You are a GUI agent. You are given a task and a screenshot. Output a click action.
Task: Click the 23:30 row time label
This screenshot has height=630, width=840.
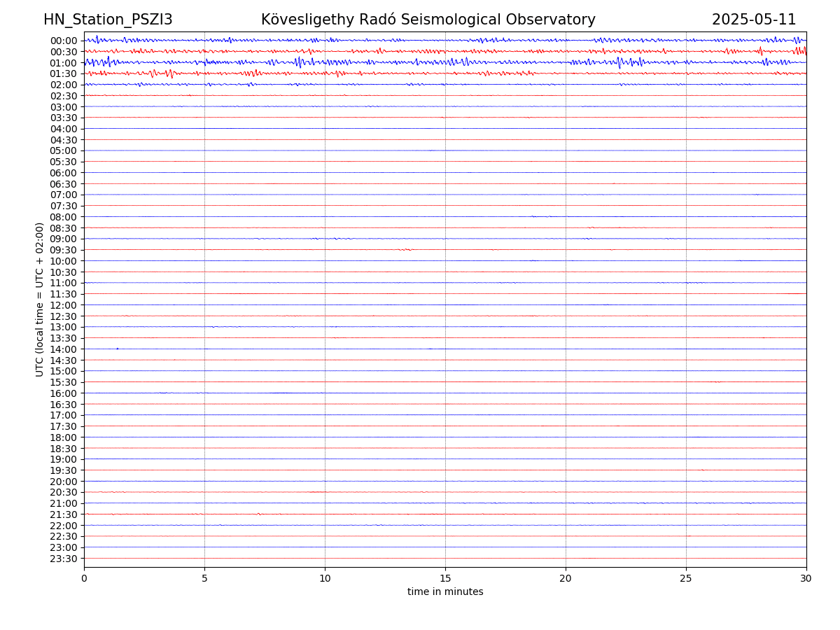pos(64,559)
